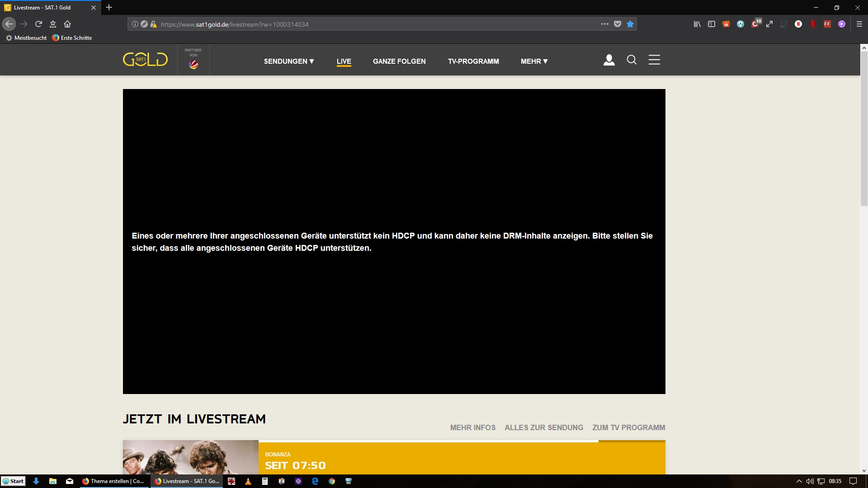Toggle the volume icon in the system tray
Image resolution: width=868 pixels, height=488 pixels.
click(810, 481)
